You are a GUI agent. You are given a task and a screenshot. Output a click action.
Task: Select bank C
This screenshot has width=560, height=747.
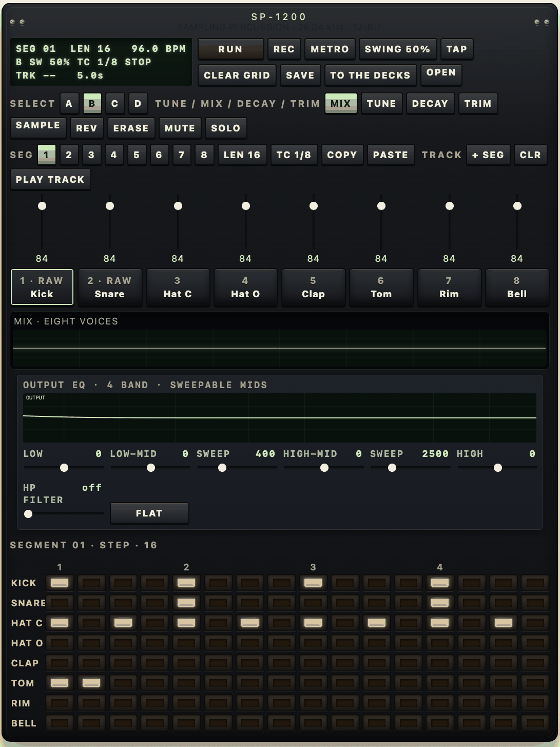(x=115, y=103)
